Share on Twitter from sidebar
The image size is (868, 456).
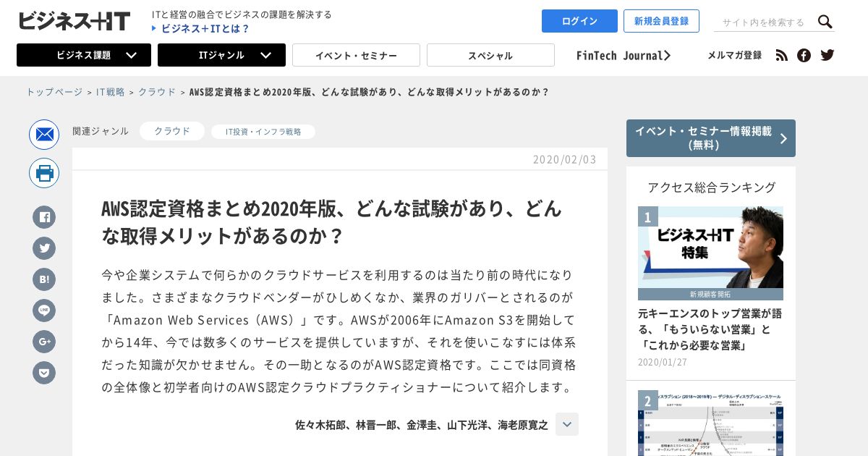point(44,248)
